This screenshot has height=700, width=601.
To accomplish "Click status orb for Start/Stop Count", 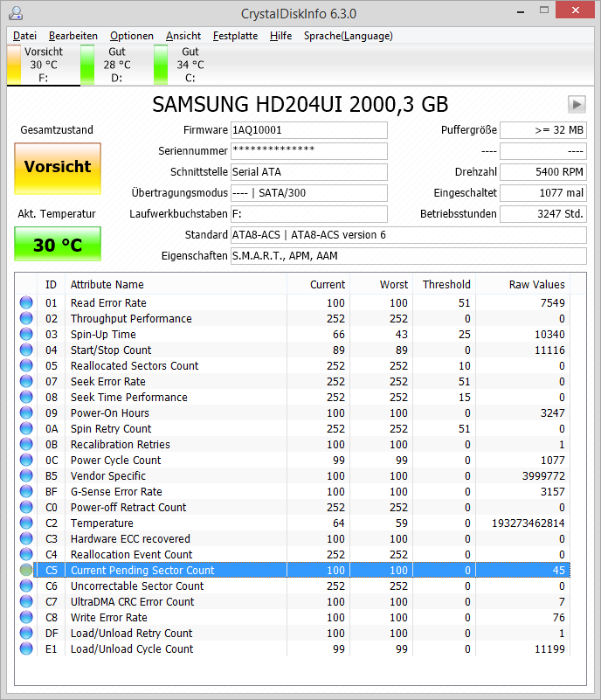I will [x=26, y=350].
